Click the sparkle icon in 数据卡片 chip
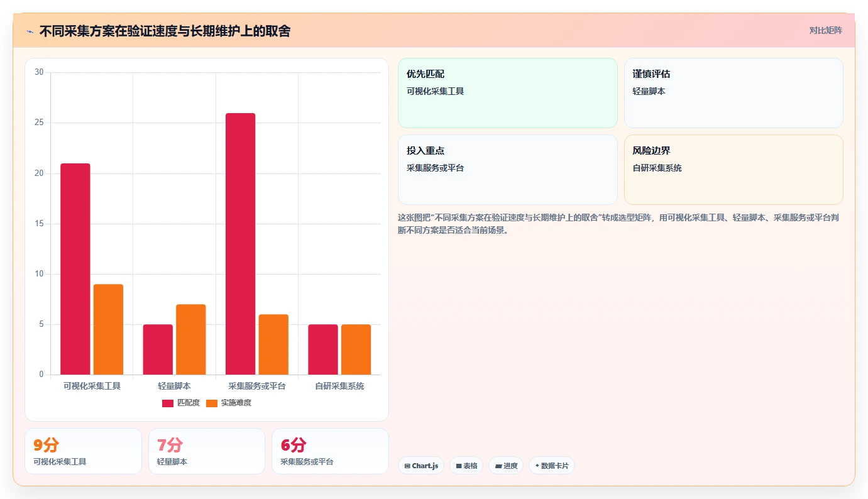This screenshot has width=868, height=499. (x=537, y=466)
